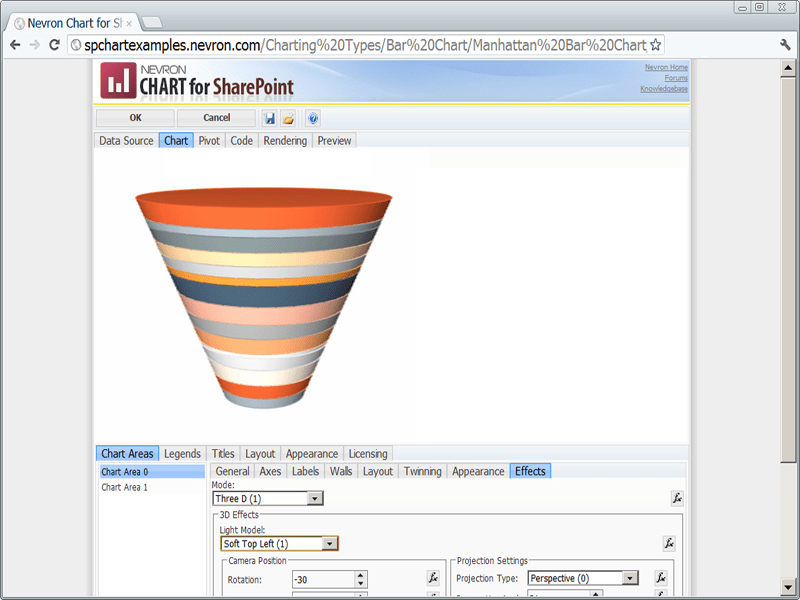Viewport: 800px width, 600px height.
Task: Open a chart file using the folder icon
Action: tap(290, 118)
